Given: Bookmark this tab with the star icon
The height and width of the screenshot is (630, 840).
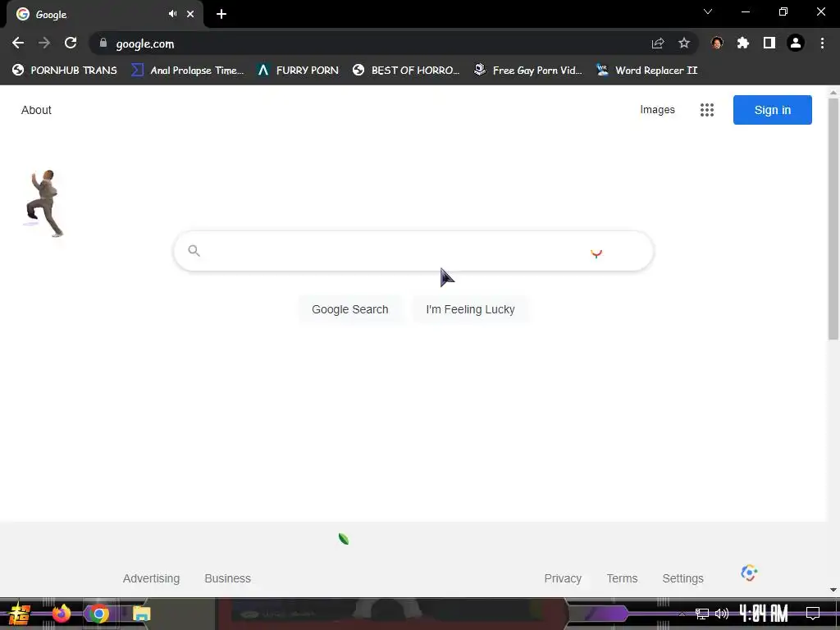Looking at the screenshot, I should coord(684,43).
